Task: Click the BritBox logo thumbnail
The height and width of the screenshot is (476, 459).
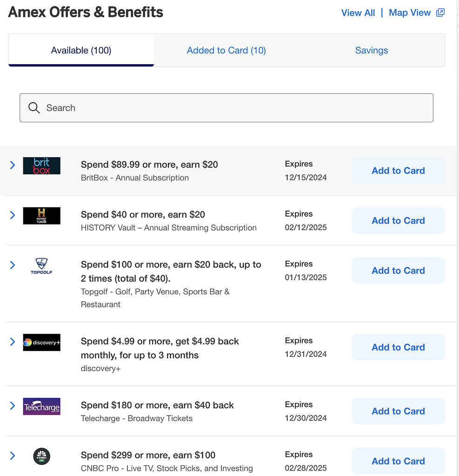Action: (41, 166)
